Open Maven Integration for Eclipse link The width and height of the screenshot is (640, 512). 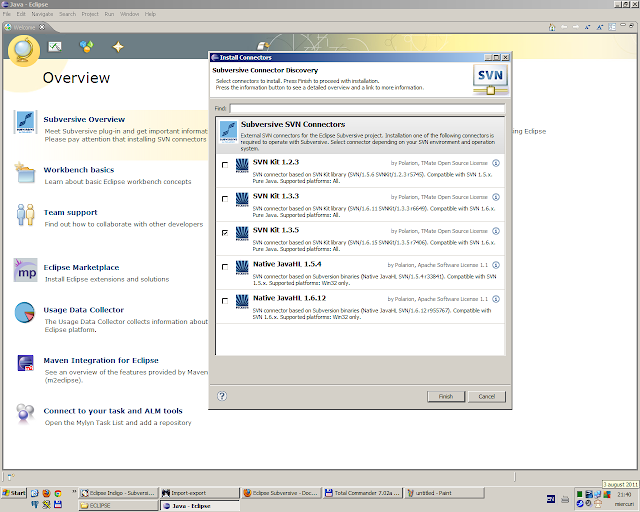(x=101, y=361)
